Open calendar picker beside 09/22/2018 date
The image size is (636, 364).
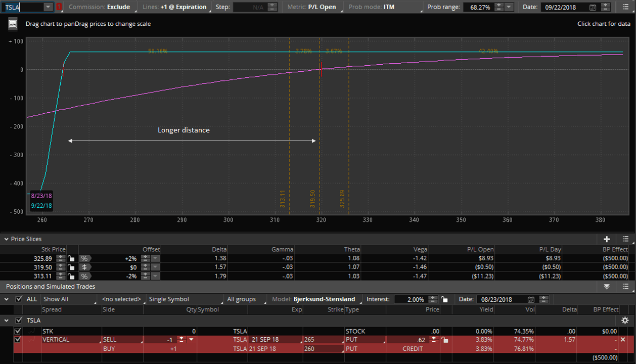click(593, 7)
